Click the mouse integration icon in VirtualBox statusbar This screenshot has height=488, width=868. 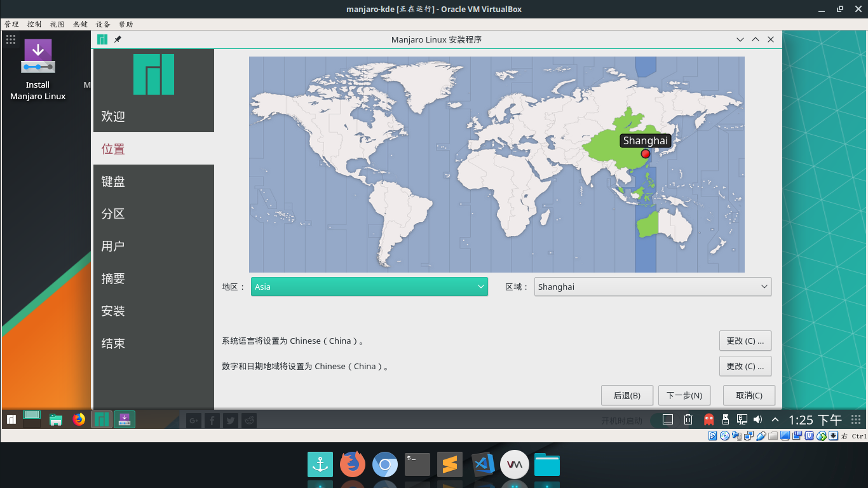coord(822,436)
